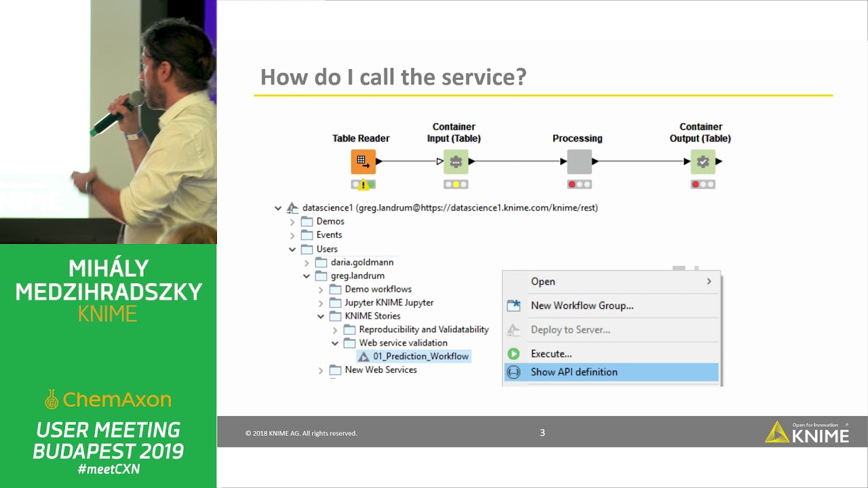The height and width of the screenshot is (488, 868).
Task: Click the Web service validation folder icon
Action: pyautogui.click(x=349, y=343)
